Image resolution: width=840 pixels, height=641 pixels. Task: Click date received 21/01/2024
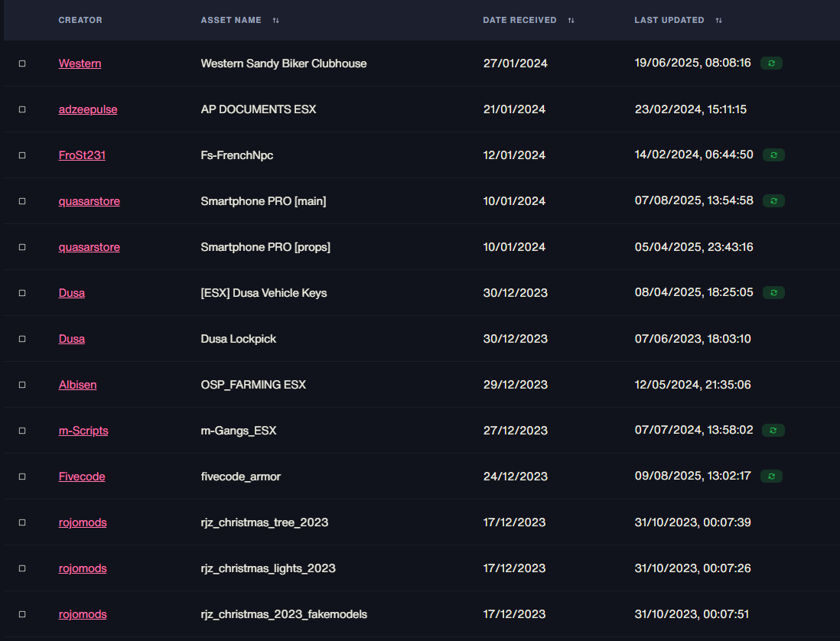pos(514,109)
